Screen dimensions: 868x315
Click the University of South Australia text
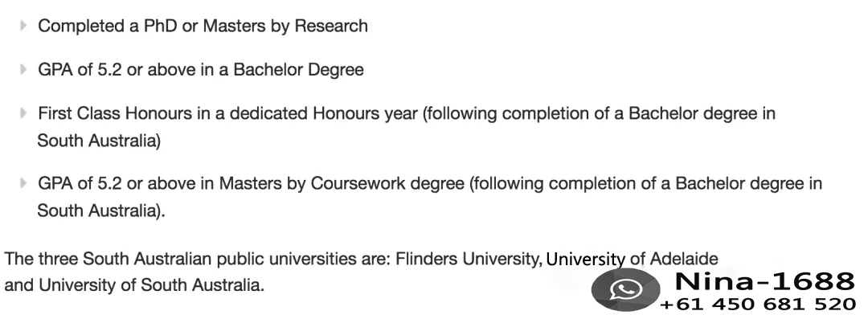pyautogui.click(x=149, y=285)
